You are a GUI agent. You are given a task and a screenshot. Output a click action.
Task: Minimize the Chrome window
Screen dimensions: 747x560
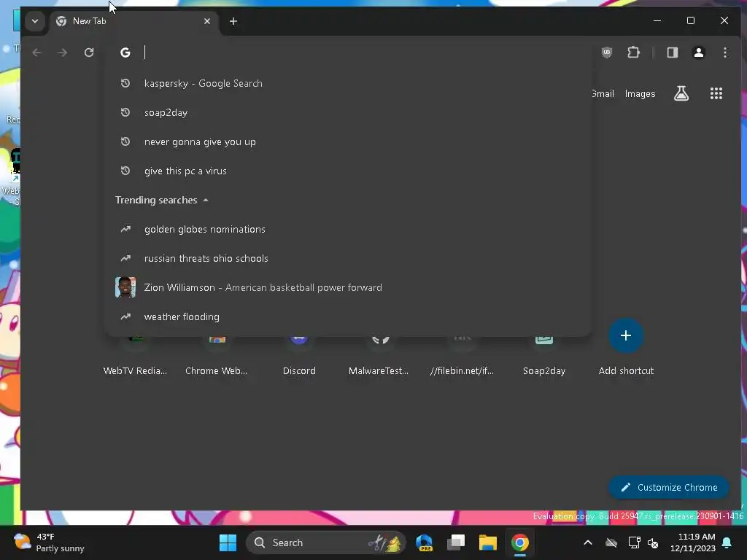click(657, 20)
